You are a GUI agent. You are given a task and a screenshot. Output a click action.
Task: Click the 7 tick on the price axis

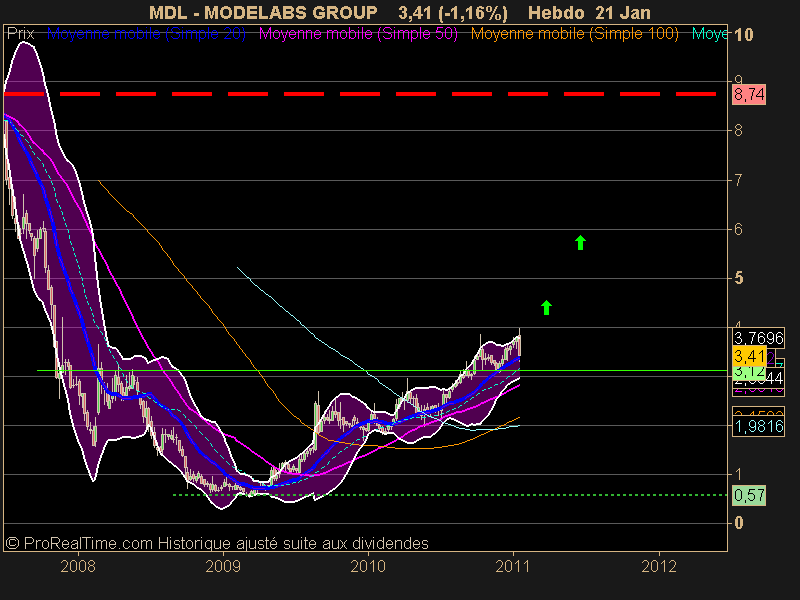tap(738, 180)
